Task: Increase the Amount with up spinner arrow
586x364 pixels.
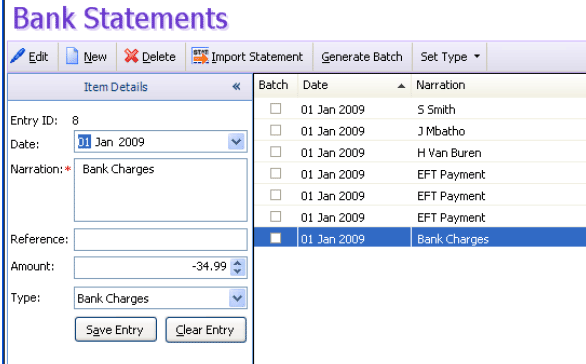Action: click(x=238, y=263)
